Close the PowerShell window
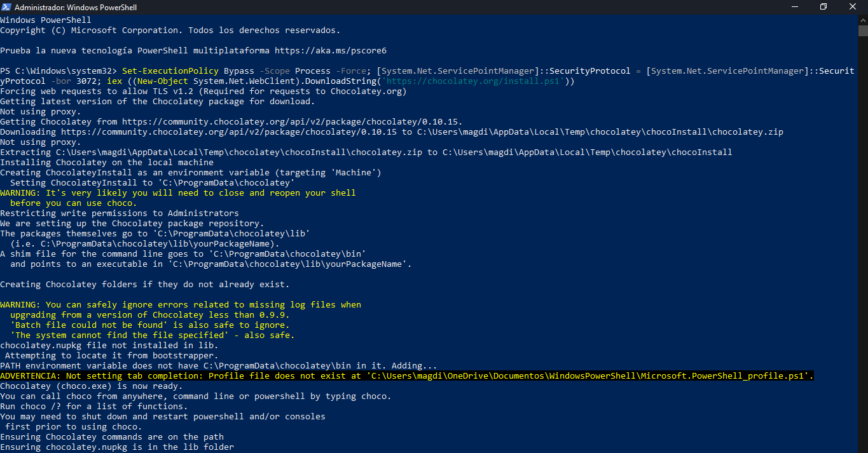Image resolution: width=868 pixels, height=453 pixels. point(853,7)
